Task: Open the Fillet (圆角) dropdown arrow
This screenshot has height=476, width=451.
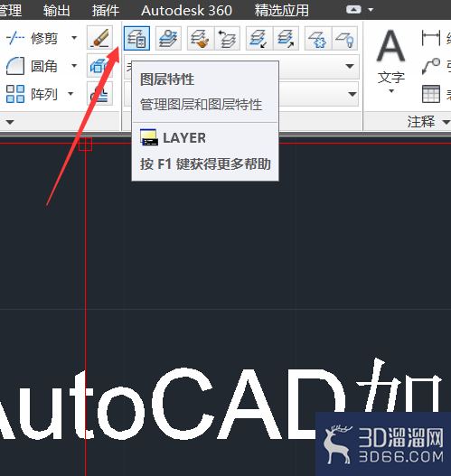Action: tap(74, 66)
